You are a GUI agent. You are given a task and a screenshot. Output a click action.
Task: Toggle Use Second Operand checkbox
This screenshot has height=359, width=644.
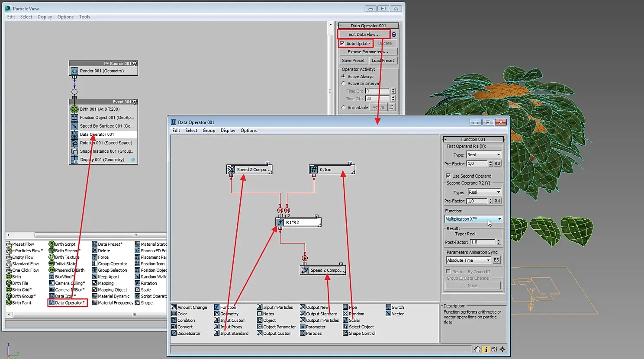click(x=448, y=176)
